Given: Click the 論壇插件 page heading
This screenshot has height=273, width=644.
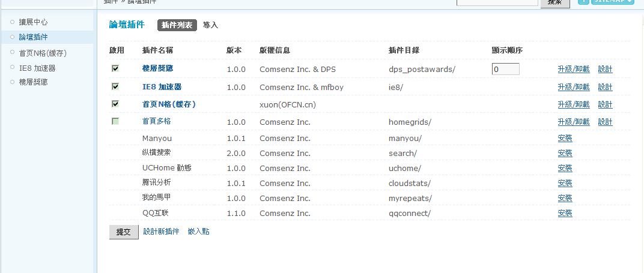Looking at the screenshot, I should [x=127, y=25].
